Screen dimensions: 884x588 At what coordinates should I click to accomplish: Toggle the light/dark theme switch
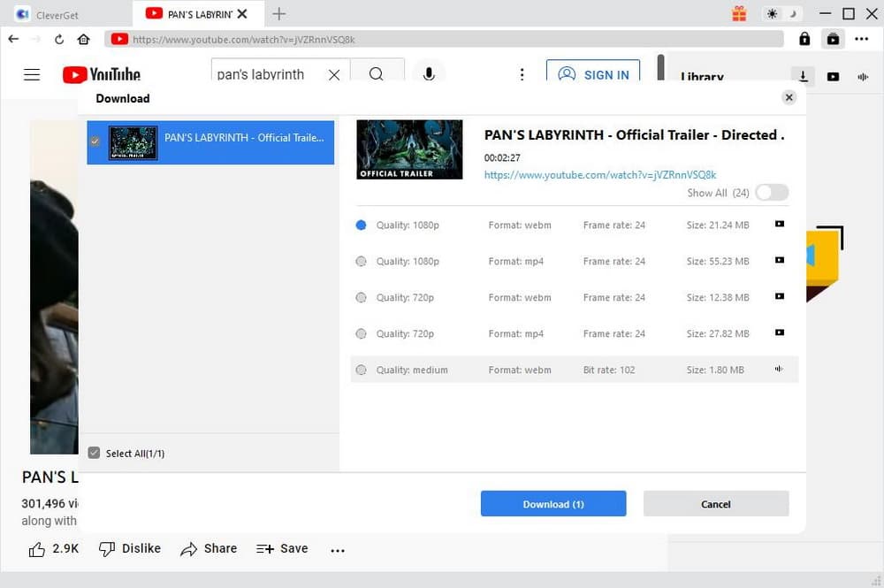(783, 13)
